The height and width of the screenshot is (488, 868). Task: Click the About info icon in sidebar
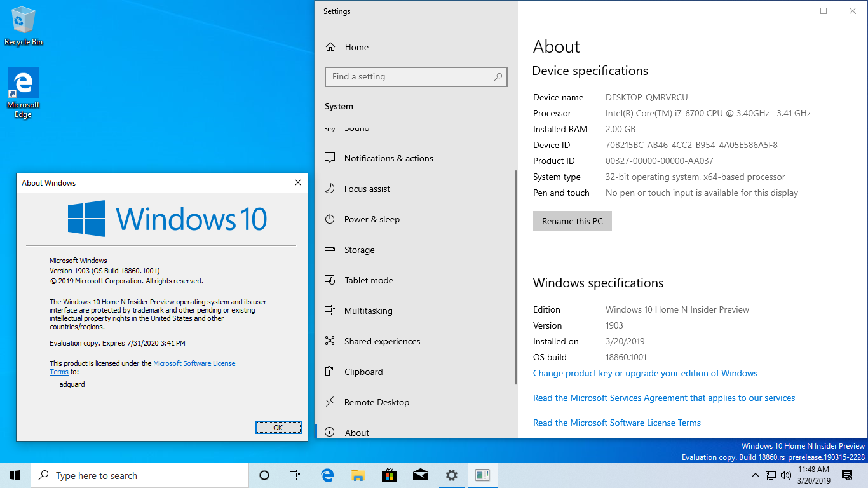point(330,432)
